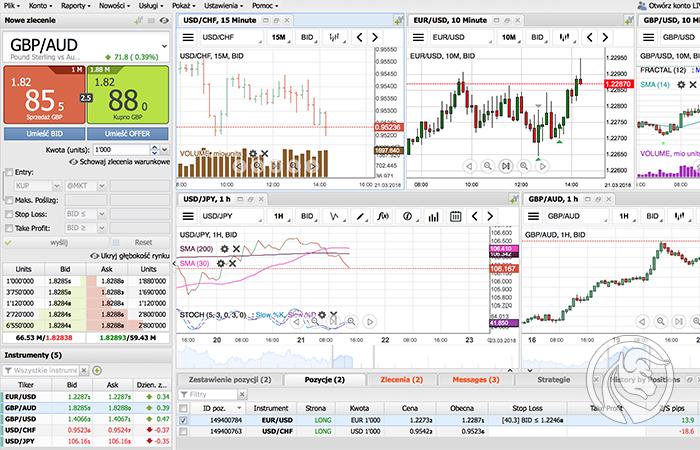Open f(x) indicators in USD/JPY chart
This screenshot has width=700, height=450.
383,217
